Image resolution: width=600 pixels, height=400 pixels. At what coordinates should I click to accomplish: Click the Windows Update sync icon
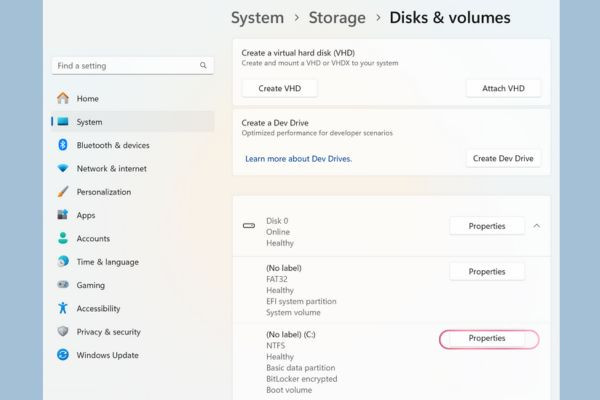(63, 354)
